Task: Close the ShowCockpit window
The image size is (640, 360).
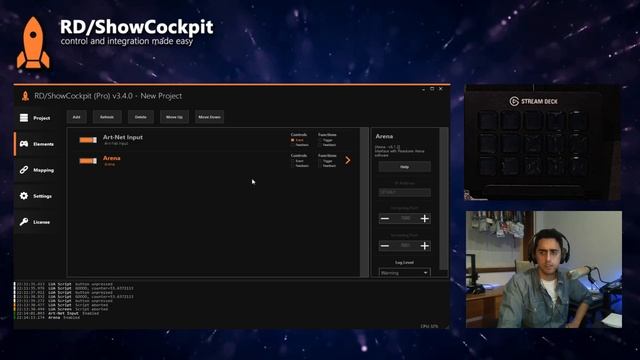Action: [x=441, y=89]
